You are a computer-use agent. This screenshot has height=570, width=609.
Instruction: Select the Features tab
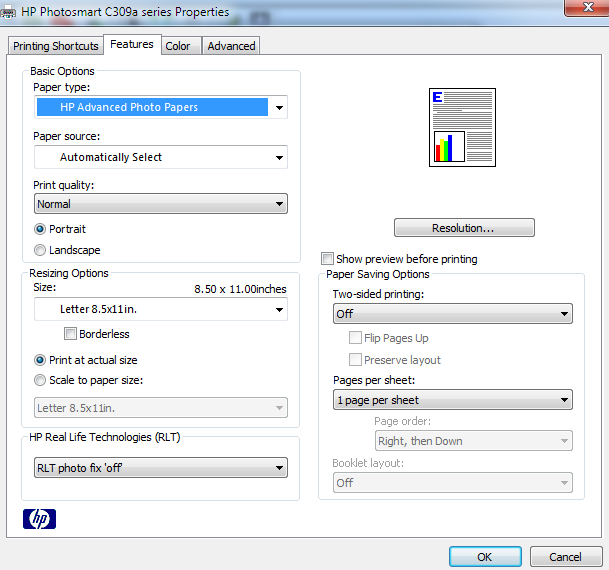coord(132,44)
